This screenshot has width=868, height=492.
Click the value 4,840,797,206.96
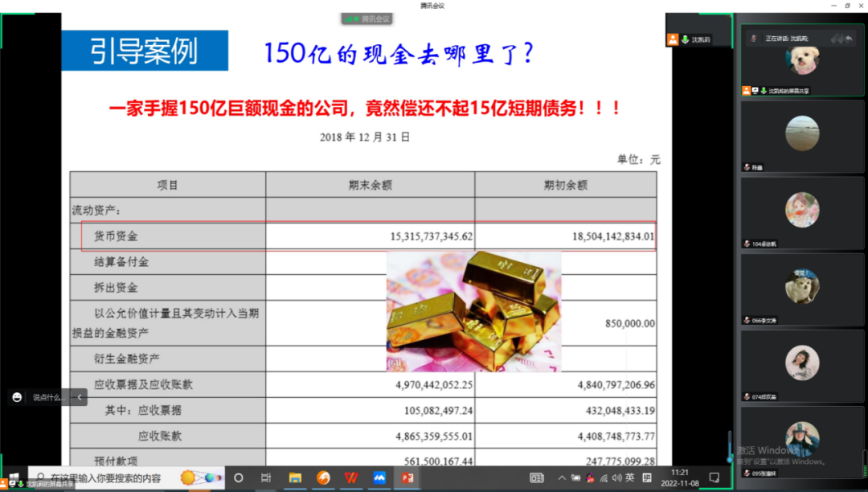(x=616, y=384)
